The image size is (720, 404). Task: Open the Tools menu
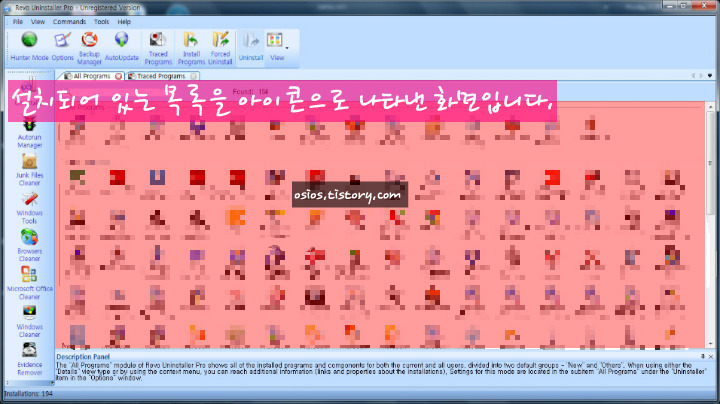pyautogui.click(x=101, y=22)
